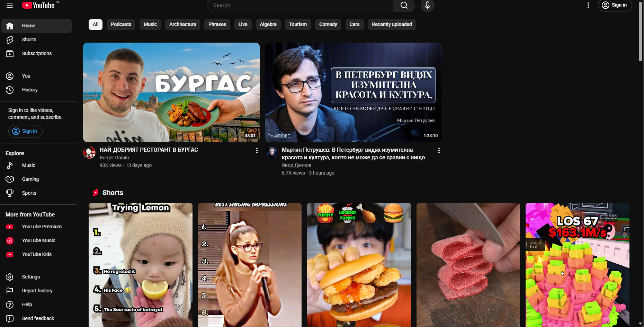Click Sign in button in header

click(615, 5)
